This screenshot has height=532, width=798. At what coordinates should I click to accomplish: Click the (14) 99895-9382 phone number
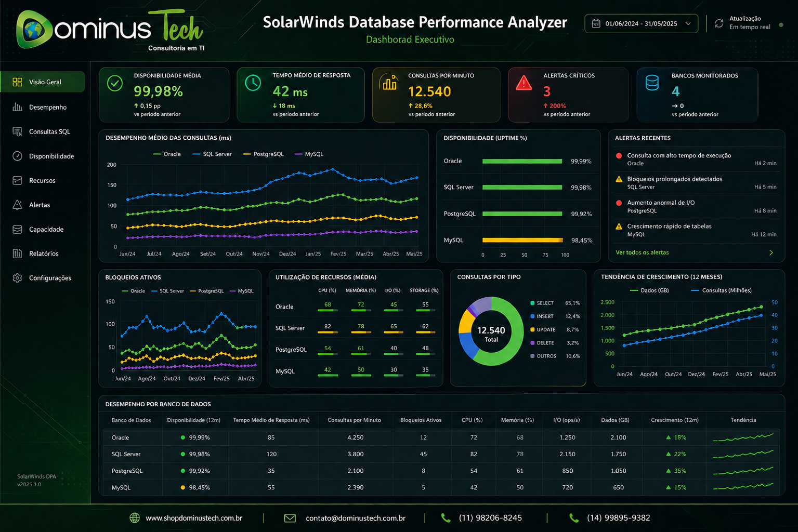point(619,518)
